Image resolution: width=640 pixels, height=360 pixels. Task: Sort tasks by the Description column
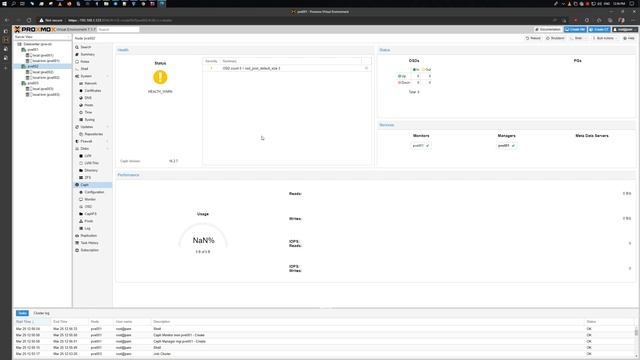(367, 322)
